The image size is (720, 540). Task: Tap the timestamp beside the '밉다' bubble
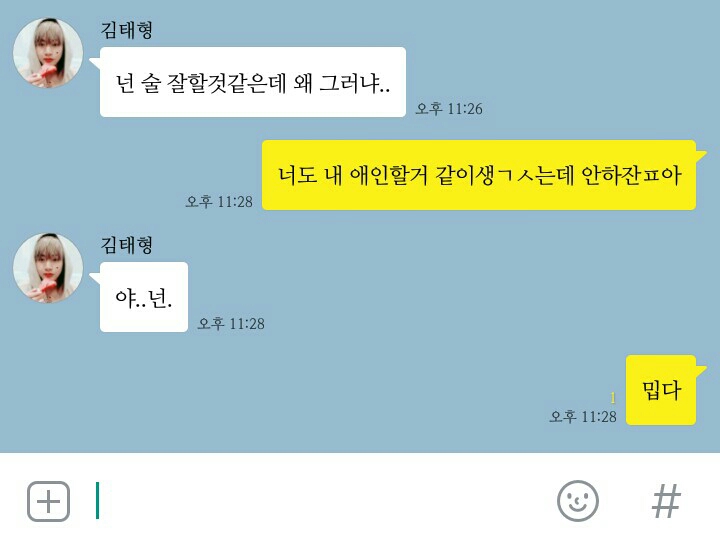pyautogui.click(x=583, y=416)
